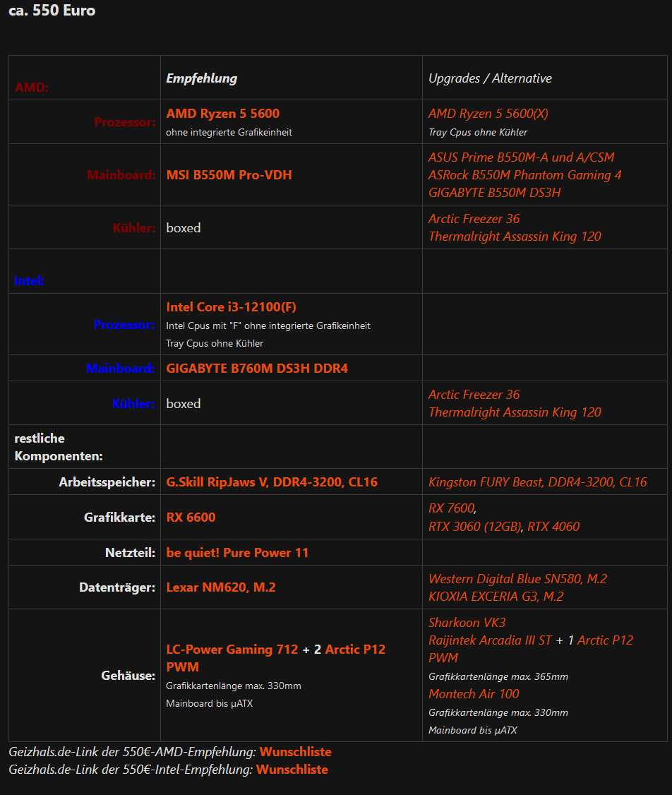The image size is (672, 795).
Task: Click the blue 'Mainboard:' label in Intel section
Action: [121, 369]
